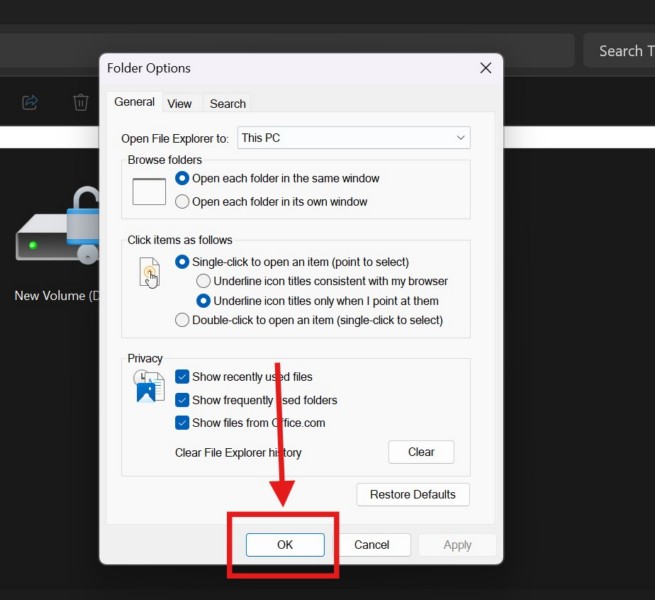This screenshot has width=655, height=600.
Task: Select Underline icon titles consistent with browser
Action: click(x=203, y=281)
